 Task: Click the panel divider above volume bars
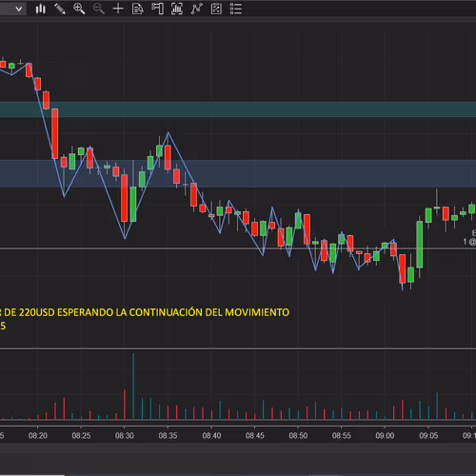238,348
